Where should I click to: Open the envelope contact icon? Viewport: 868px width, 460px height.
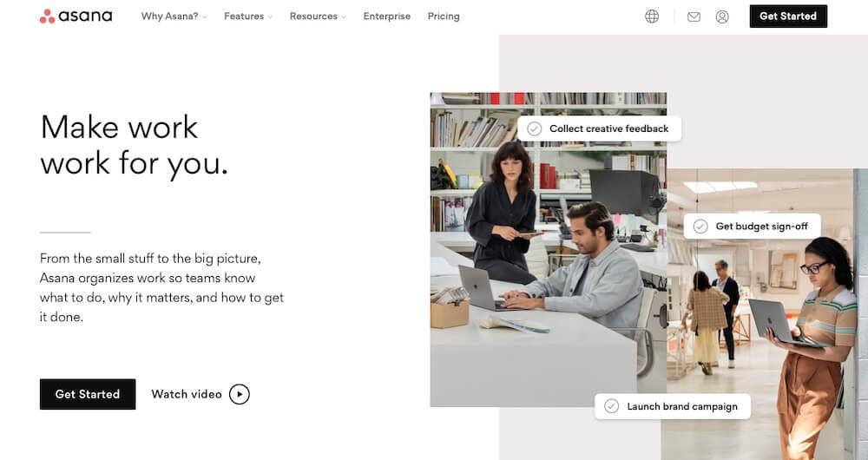(694, 17)
